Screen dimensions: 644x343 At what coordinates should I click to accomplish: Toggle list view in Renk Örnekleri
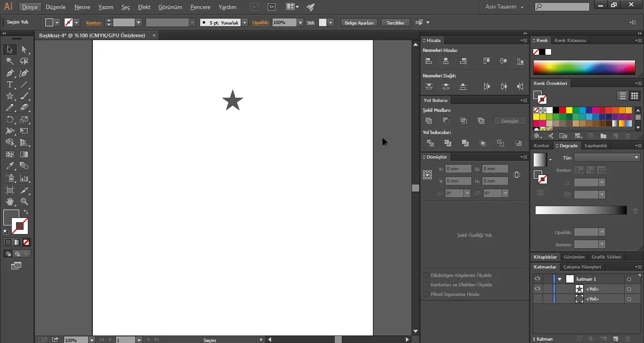point(623,96)
